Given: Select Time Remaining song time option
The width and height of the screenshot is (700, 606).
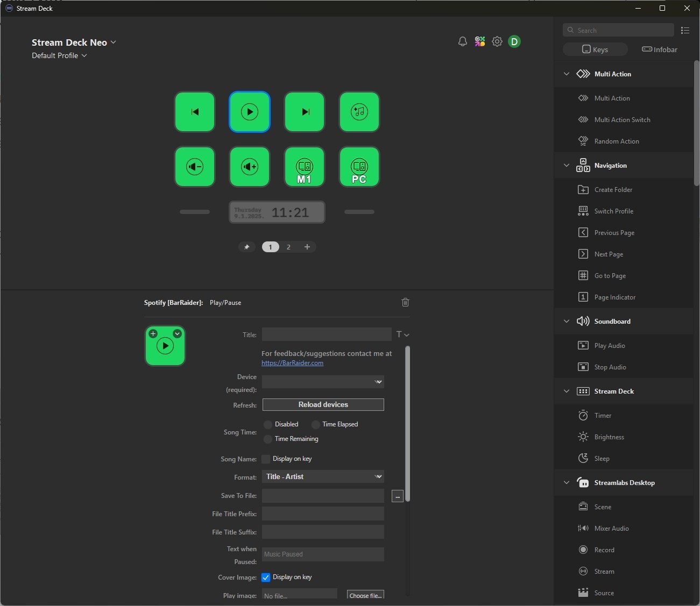Looking at the screenshot, I should coord(267,439).
